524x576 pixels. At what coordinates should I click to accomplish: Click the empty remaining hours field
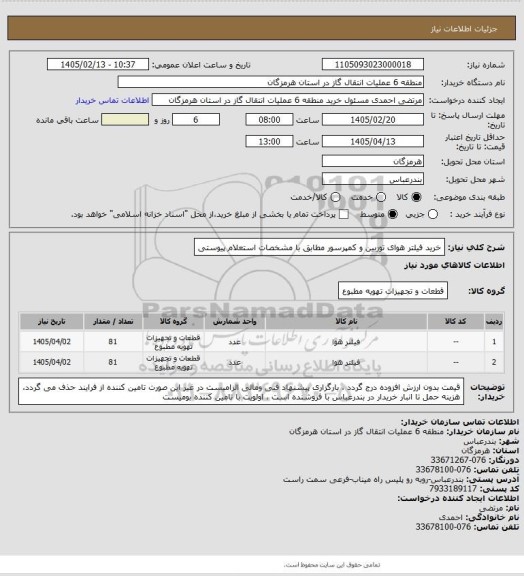click(x=125, y=120)
